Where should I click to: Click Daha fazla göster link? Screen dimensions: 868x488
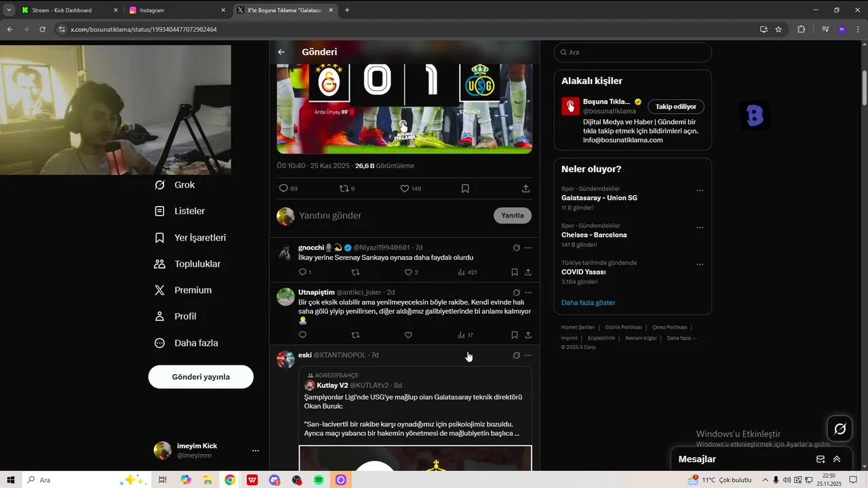(x=588, y=302)
